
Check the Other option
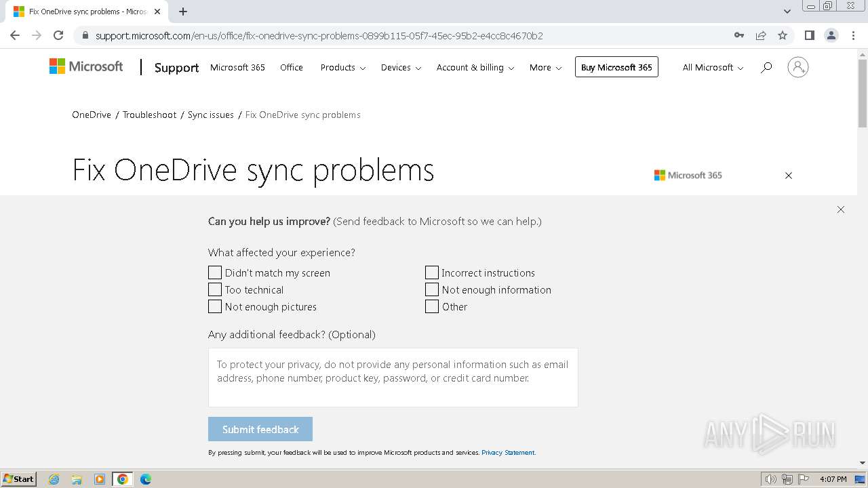point(432,306)
